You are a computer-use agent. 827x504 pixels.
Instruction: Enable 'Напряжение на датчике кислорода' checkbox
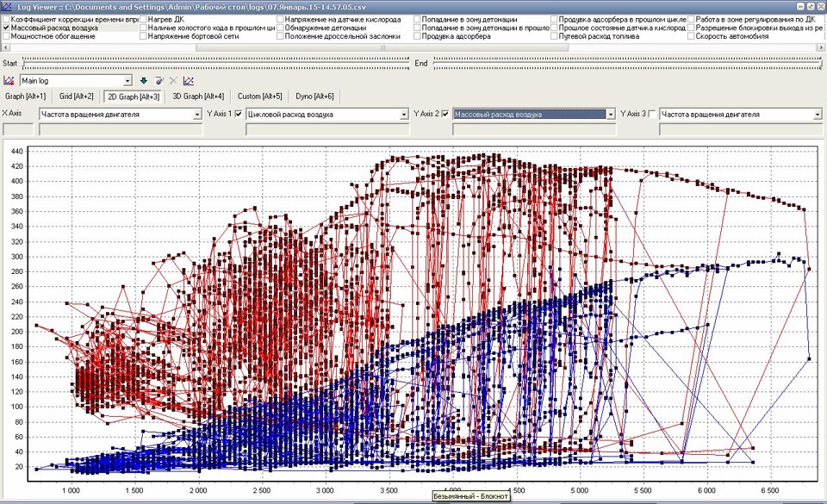(x=280, y=20)
